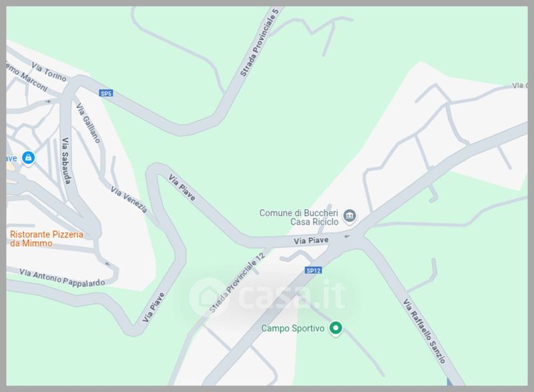
Task: Click the Strada Provinciale 12 road label
Action: tap(237, 282)
